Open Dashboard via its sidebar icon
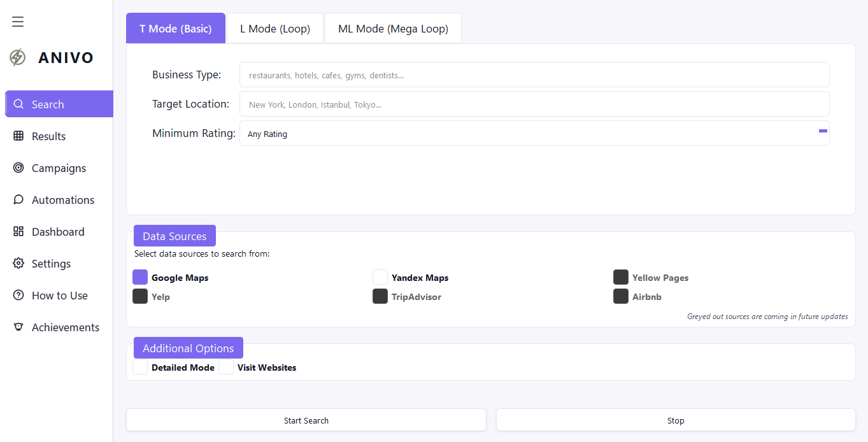 18,232
